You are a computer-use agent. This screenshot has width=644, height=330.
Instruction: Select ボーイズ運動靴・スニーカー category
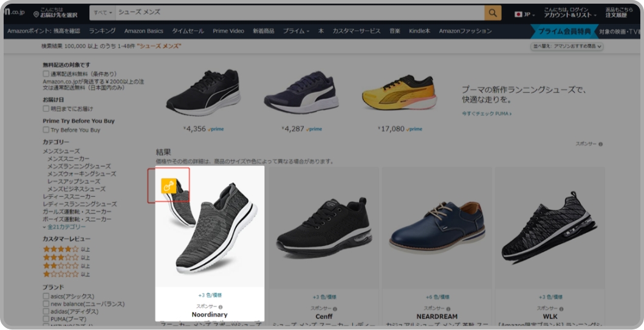(x=77, y=219)
